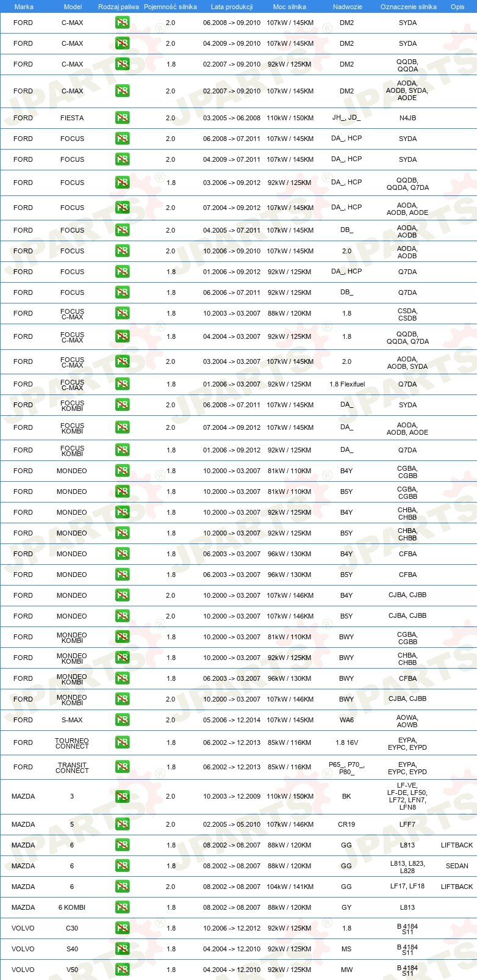Click the Oznaczenie silnika column header

coord(408,7)
